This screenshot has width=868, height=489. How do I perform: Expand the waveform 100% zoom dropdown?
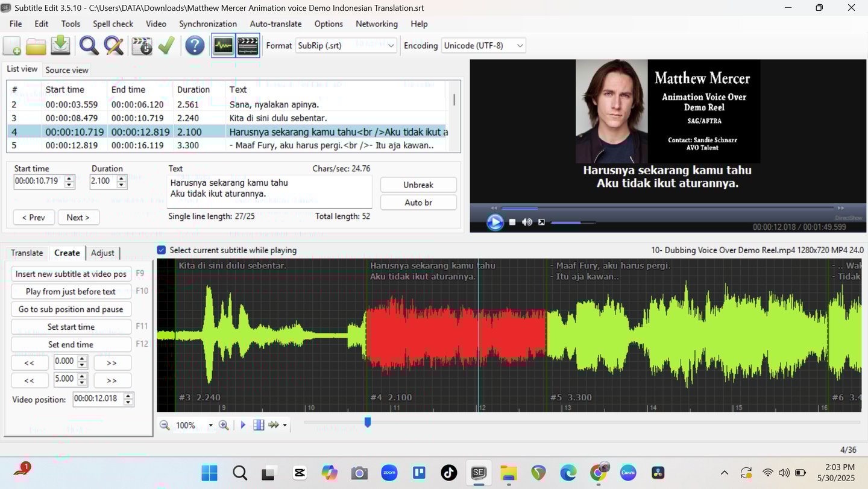[210, 426]
